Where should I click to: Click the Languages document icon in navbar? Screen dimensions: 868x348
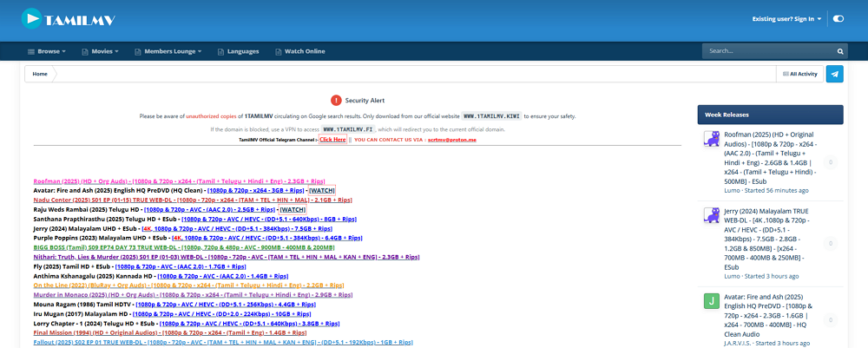[x=220, y=52]
